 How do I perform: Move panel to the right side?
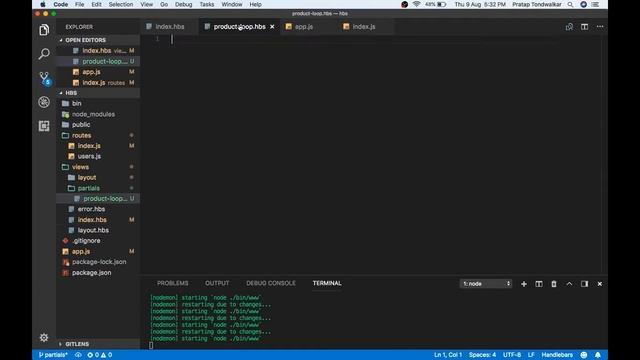coord(584,284)
